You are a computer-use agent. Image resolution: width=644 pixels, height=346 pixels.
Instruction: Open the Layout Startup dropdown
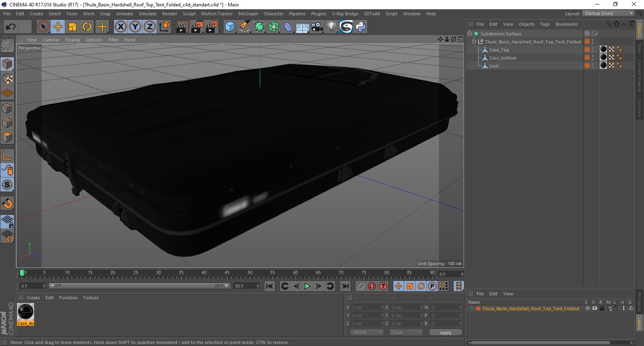coord(608,13)
